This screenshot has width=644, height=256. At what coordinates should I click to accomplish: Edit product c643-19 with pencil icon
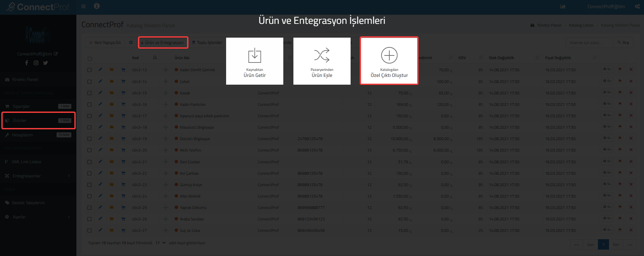click(x=100, y=138)
